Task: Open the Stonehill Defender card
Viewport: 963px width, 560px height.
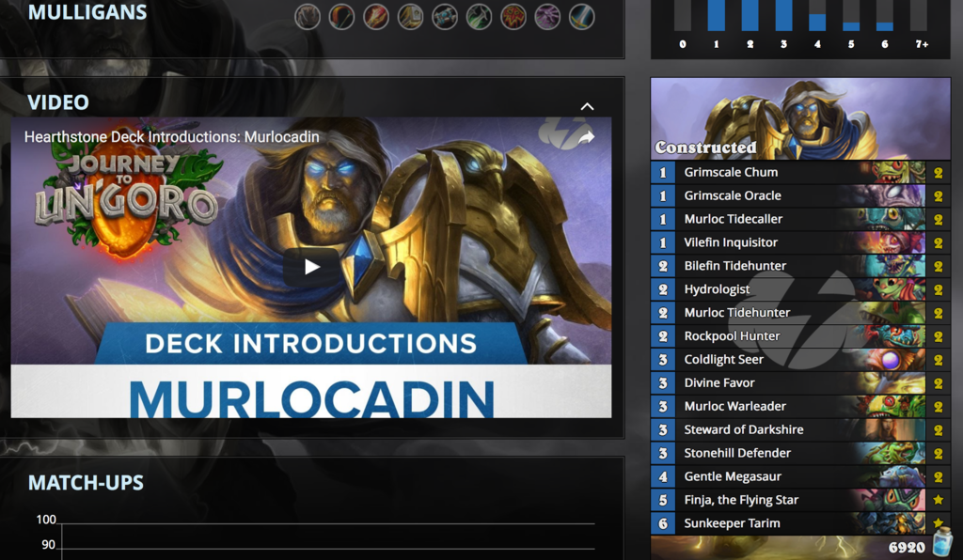Action: coord(800,453)
